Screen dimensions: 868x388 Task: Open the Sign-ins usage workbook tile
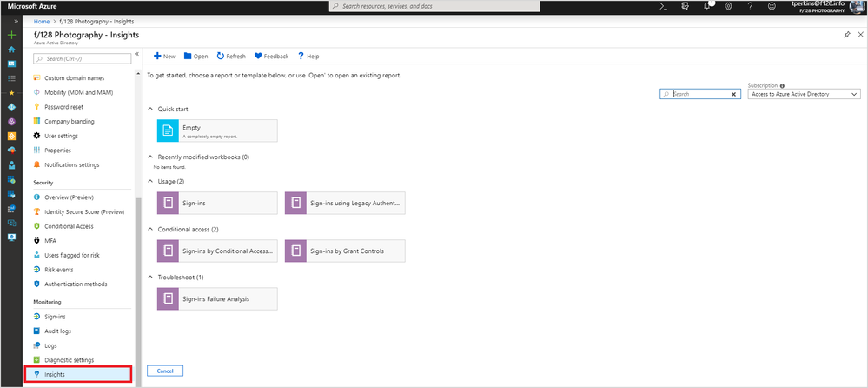tap(217, 203)
